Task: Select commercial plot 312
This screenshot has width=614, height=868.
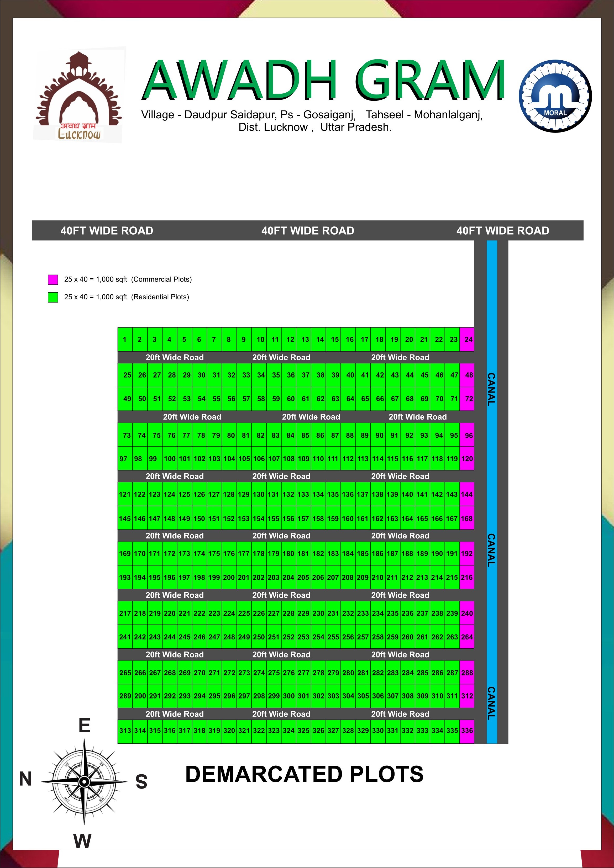Action: pyautogui.click(x=467, y=696)
